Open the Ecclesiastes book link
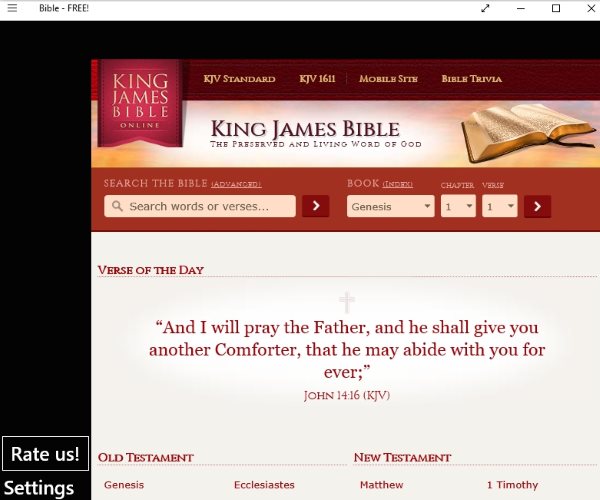Image resolution: width=600 pixels, height=500 pixels. pyautogui.click(x=264, y=485)
